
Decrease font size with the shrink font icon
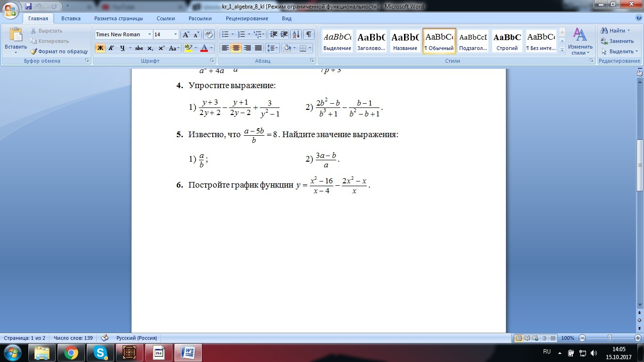[x=196, y=34]
